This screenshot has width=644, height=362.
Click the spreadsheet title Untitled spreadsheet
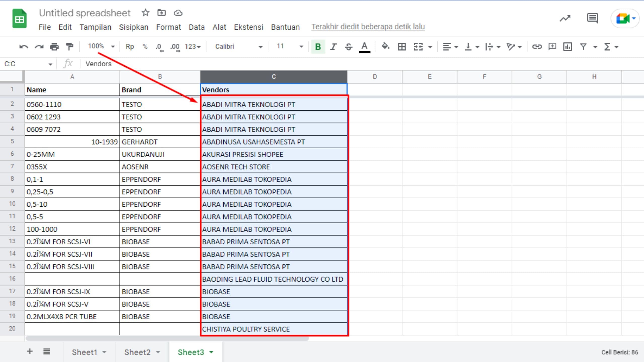(x=85, y=13)
